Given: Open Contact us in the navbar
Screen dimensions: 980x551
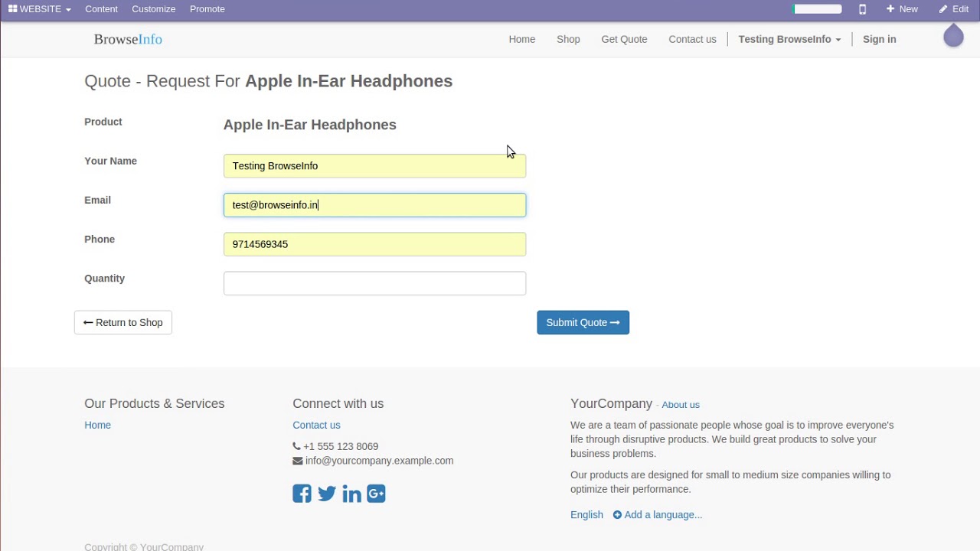Looking at the screenshot, I should tap(692, 39).
